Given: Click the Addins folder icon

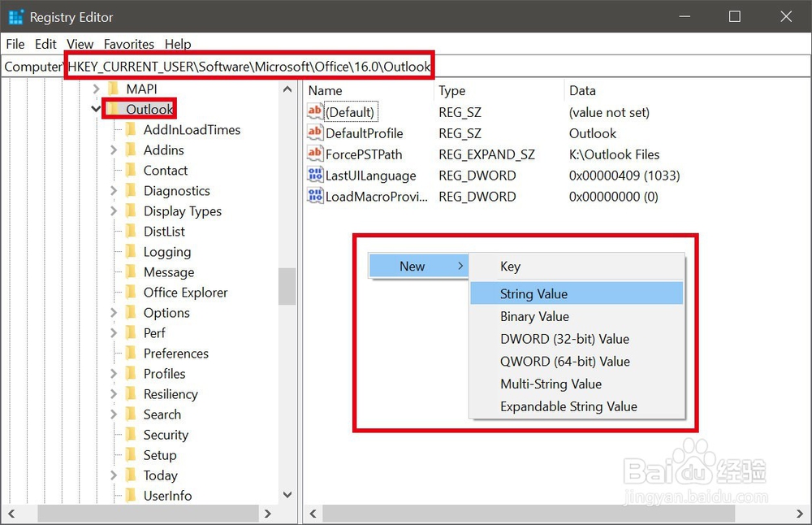Looking at the screenshot, I should tap(131, 150).
